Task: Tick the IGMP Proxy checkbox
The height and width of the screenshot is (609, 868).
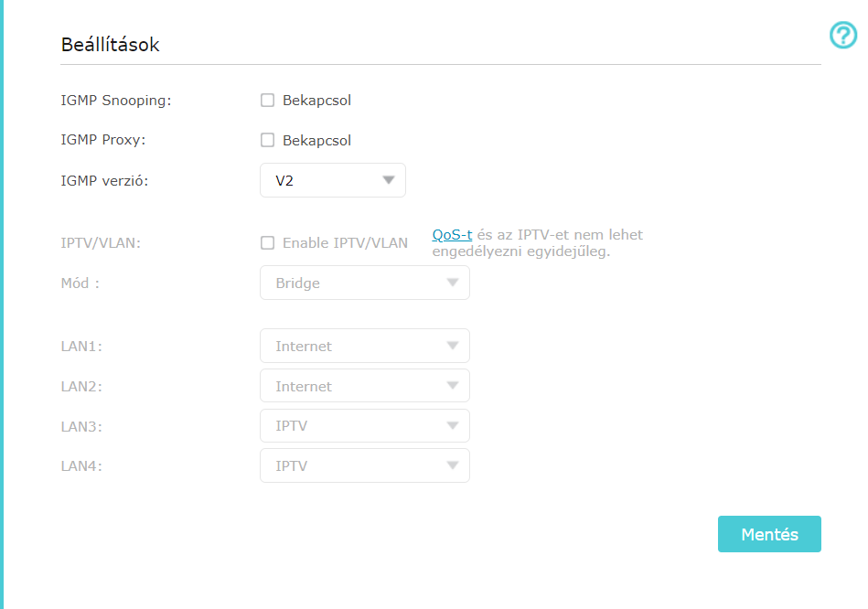Action: tap(268, 141)
